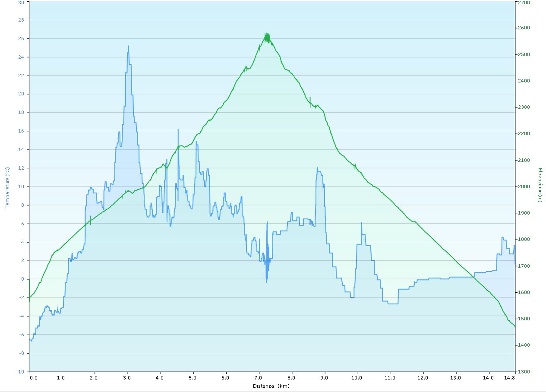The image size is (546, 392).
Task: Click the 14.8 tick on distance axis
Action: 509,378
